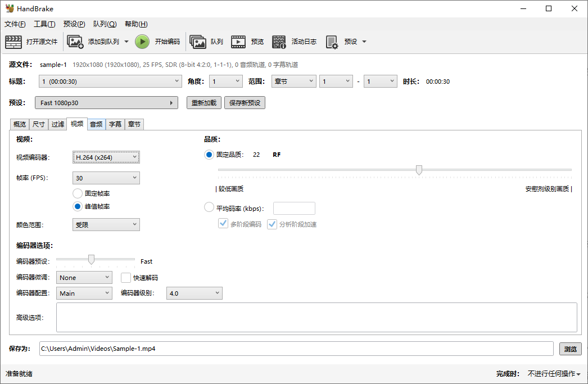Click the Preview (预览) filmstrip icon

[238, 42]
